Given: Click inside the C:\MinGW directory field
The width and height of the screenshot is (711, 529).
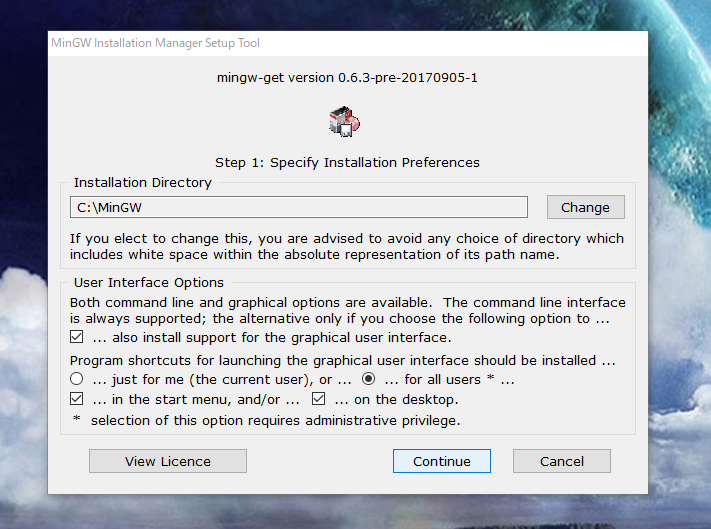Looking at the screenshot, I should tap(299, 207).
